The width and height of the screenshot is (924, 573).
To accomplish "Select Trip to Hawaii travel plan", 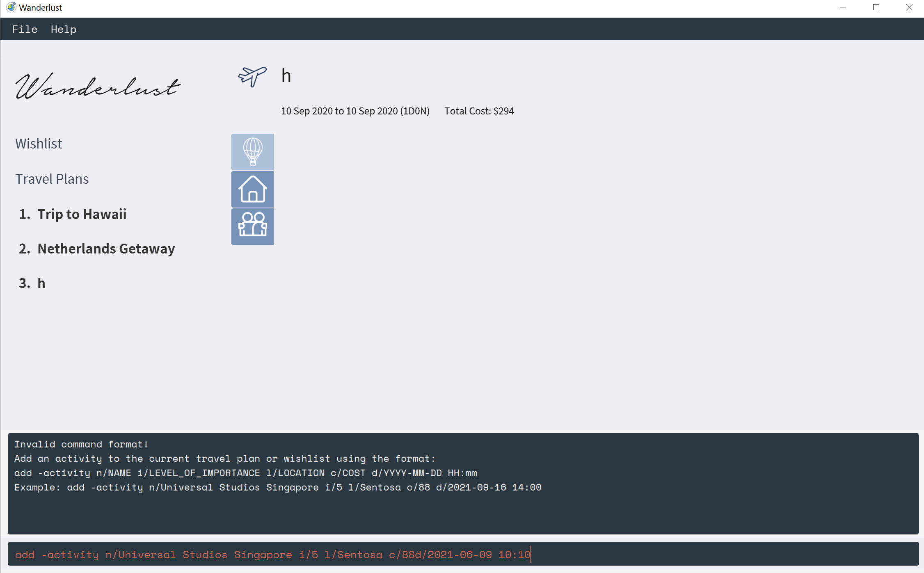I will point(82,214).
